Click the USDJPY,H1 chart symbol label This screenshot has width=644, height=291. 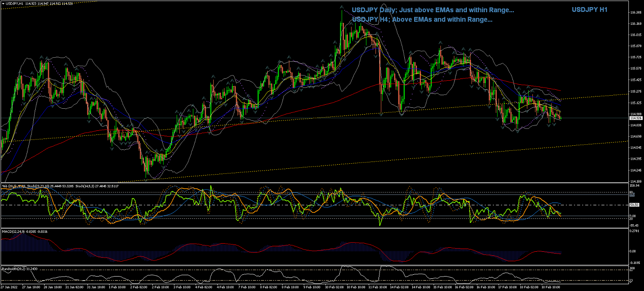pos(15,4)
